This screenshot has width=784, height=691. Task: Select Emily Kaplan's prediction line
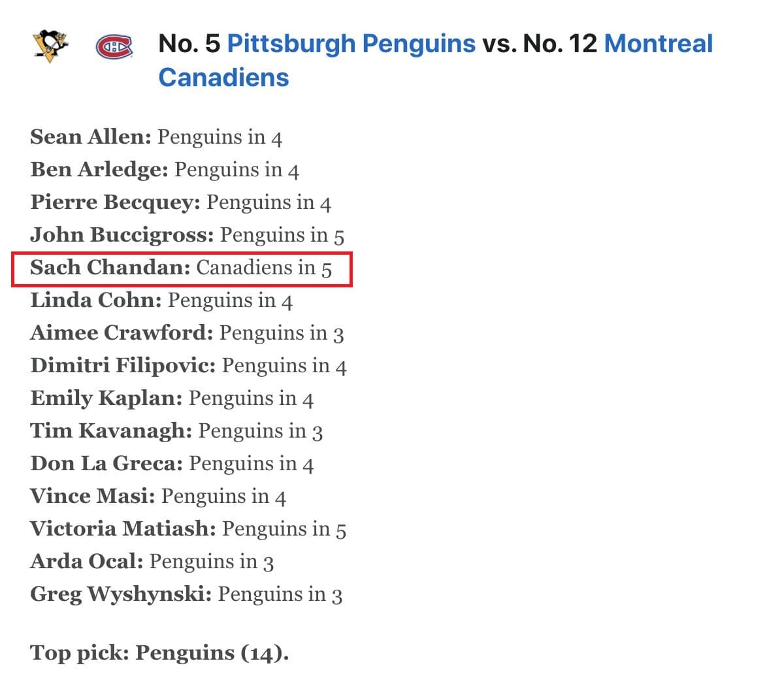[x=172, y=399]
